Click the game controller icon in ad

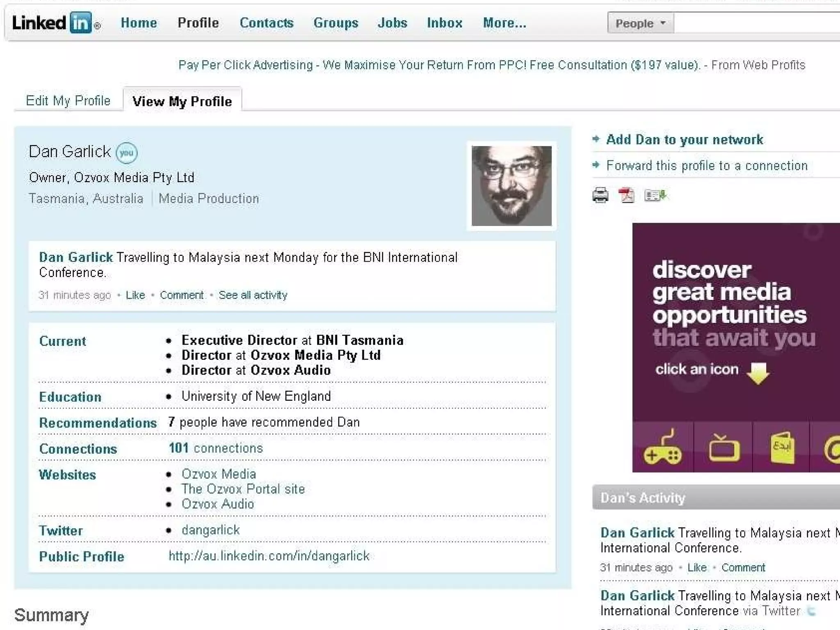[x=662, y=447]
